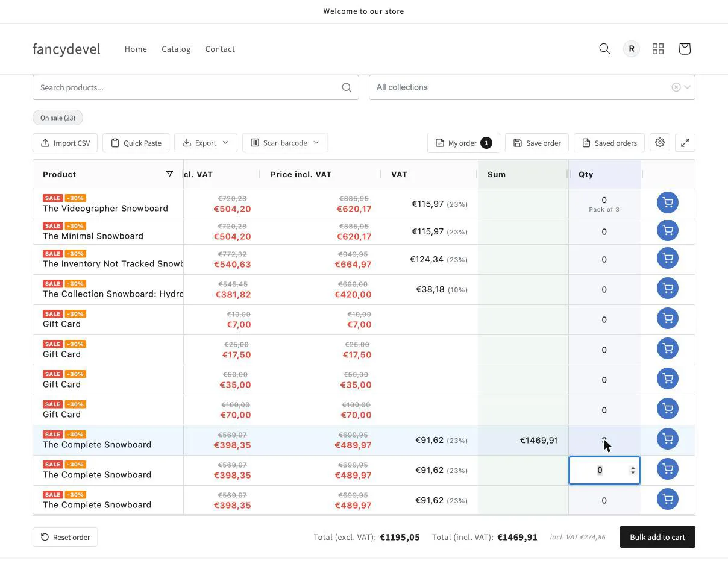Click the Product column header
Image resolution: width=728 pixels, height=587 pixels.
point(59,174)
